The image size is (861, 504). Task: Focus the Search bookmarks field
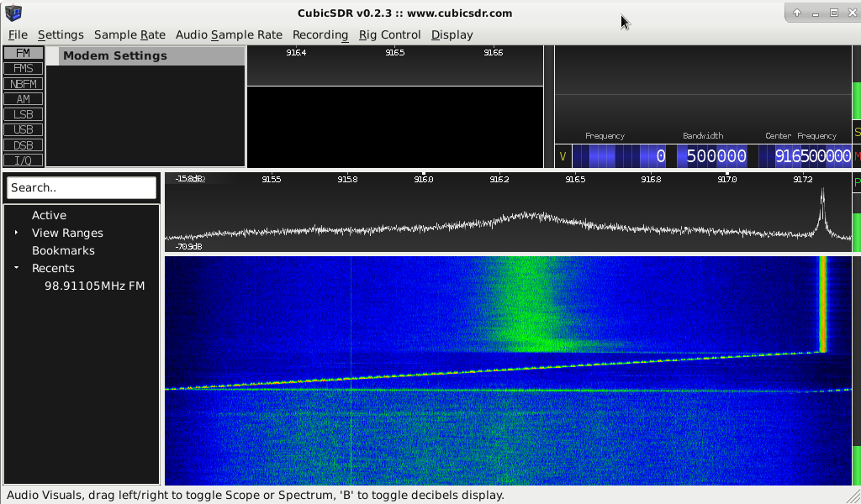pyautogui.click(x=82, y=187)
